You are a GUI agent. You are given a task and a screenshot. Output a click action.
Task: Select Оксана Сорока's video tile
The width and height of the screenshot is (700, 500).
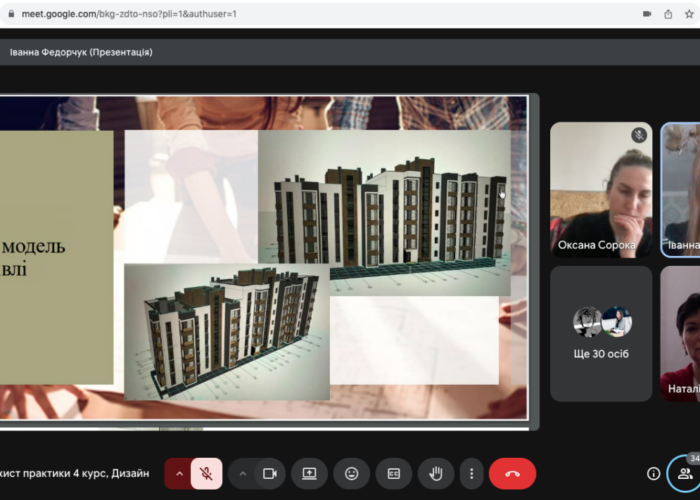(x=601, y=190)
